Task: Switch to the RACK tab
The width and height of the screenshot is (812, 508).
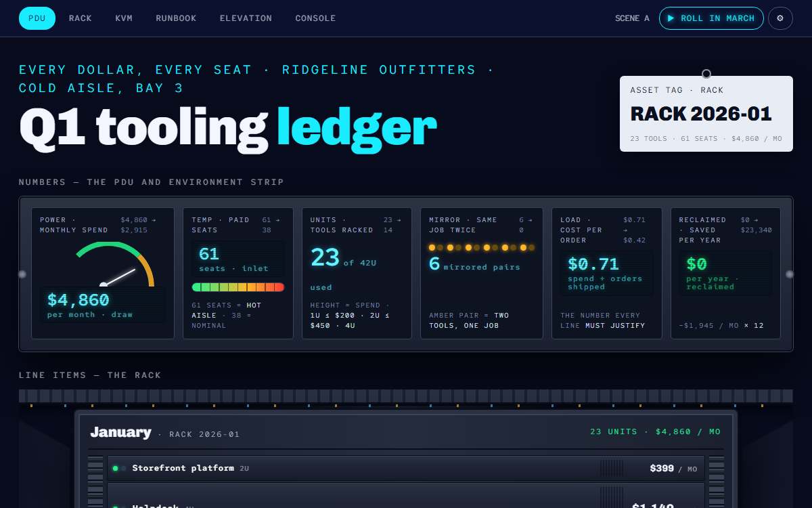Action: click(81, 18)
